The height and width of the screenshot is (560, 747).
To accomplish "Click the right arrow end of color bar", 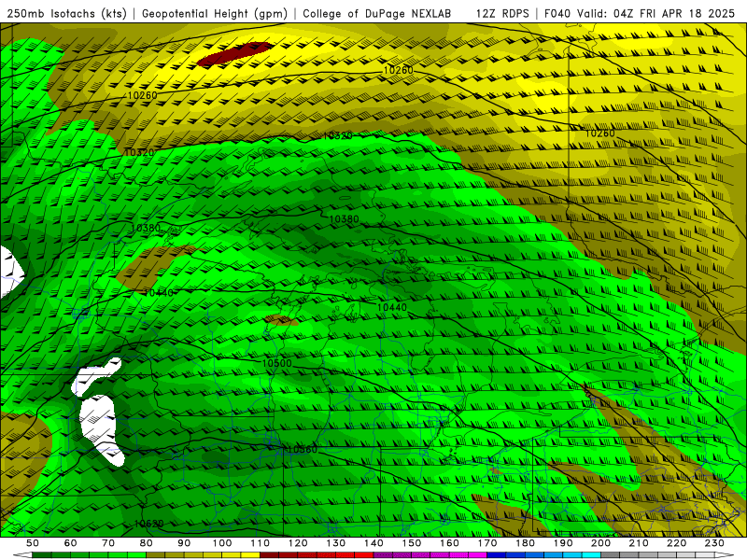I will pyautogui.click(x=725, y=555).
